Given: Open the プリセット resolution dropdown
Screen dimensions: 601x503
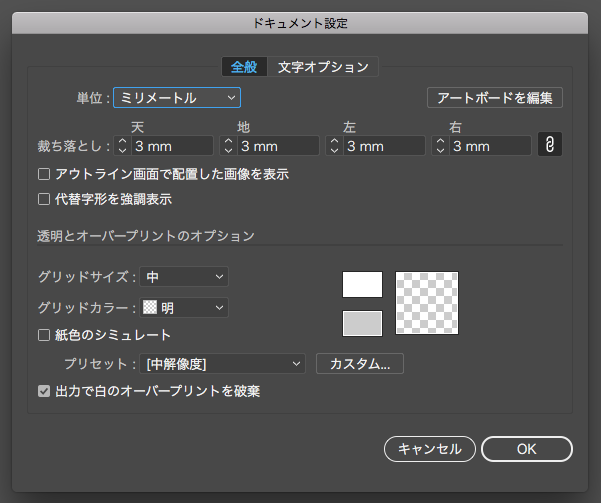Looking at the screenshot, I should click(x=224, y=364).
